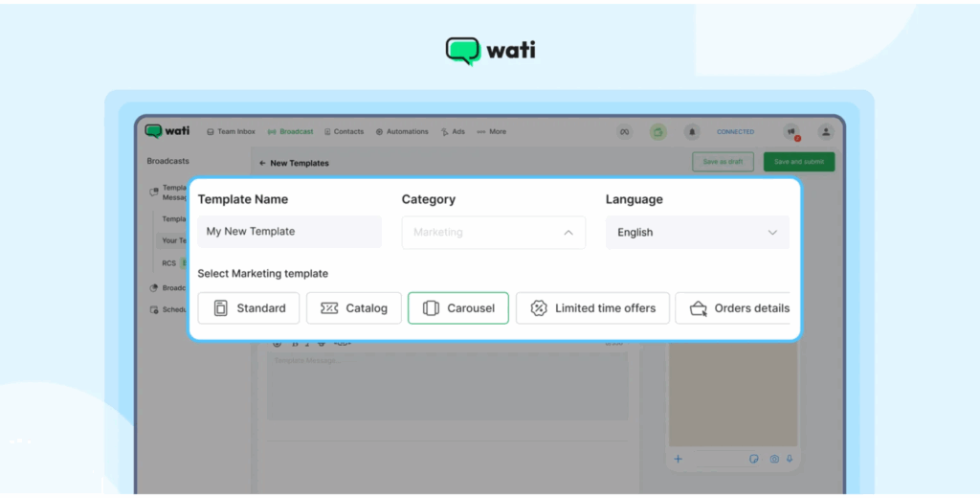Click the Meta infinity icon in the header

624,132
